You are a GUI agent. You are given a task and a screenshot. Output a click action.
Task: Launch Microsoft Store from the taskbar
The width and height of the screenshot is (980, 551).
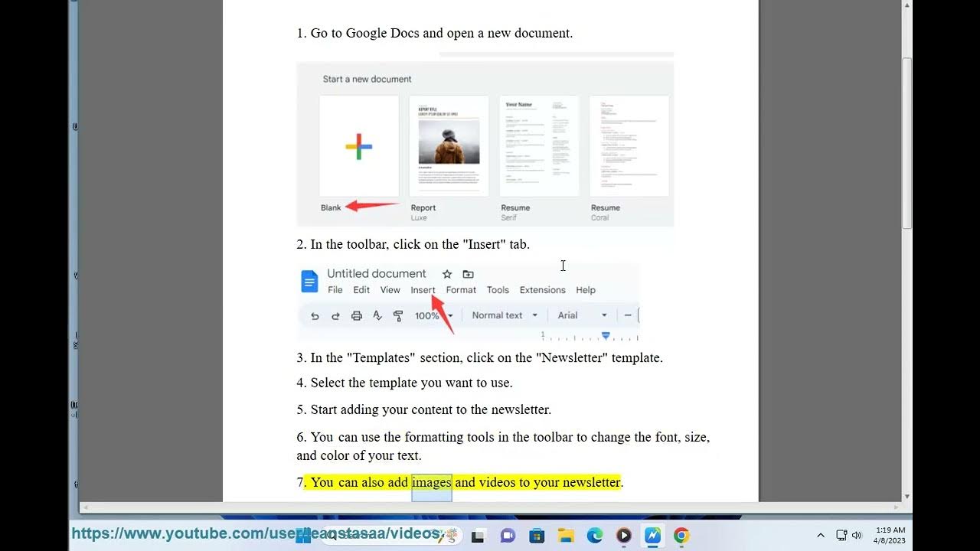tap(537, 536)
